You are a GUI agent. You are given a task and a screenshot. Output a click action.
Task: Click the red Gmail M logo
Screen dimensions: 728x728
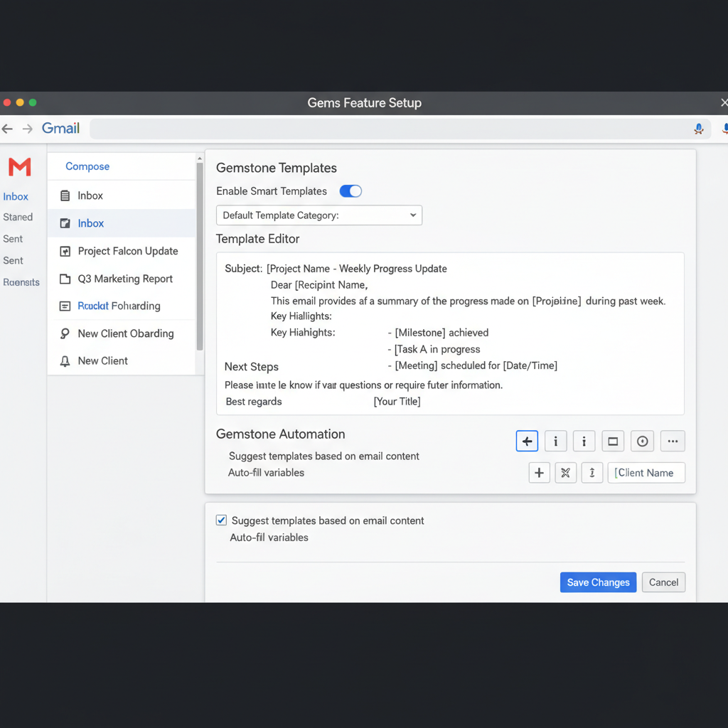click(19, 167)
